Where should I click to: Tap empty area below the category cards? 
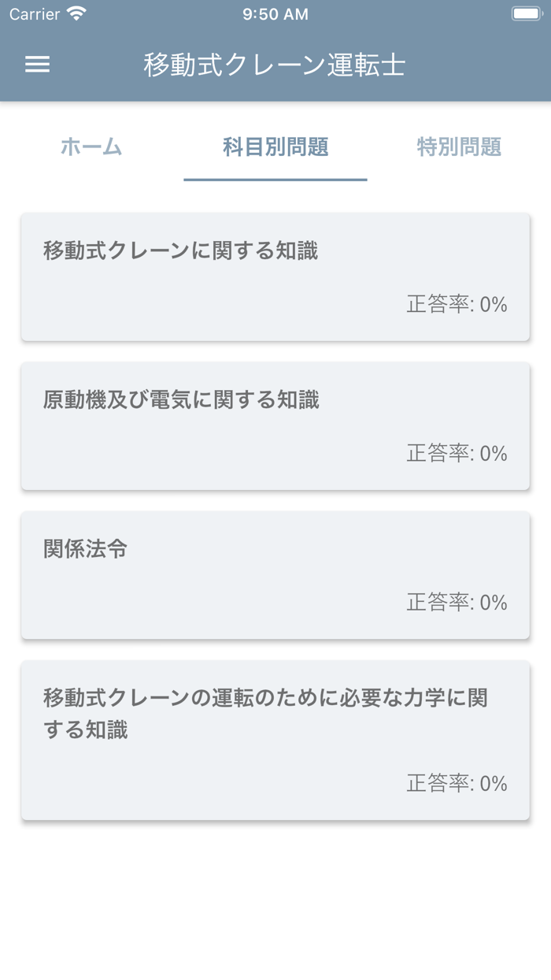point(274,890)
